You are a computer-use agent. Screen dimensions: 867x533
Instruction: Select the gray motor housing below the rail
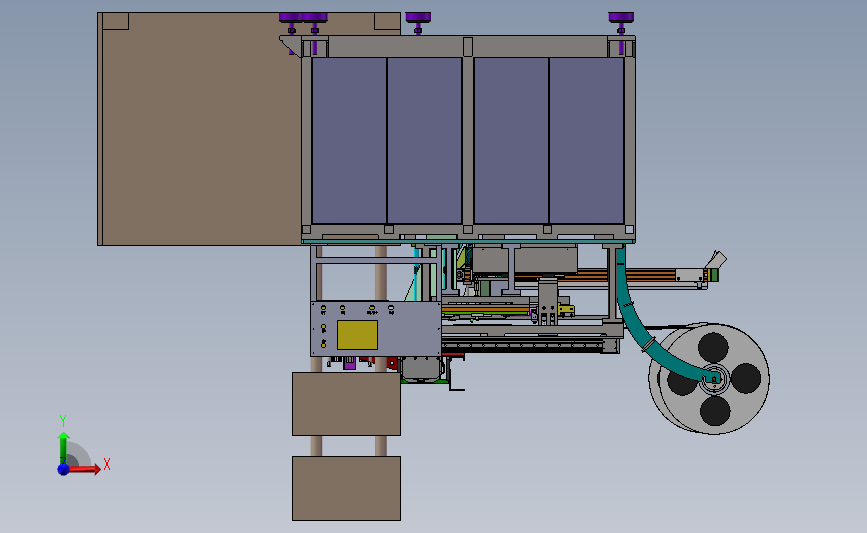(x=422, y=369)
